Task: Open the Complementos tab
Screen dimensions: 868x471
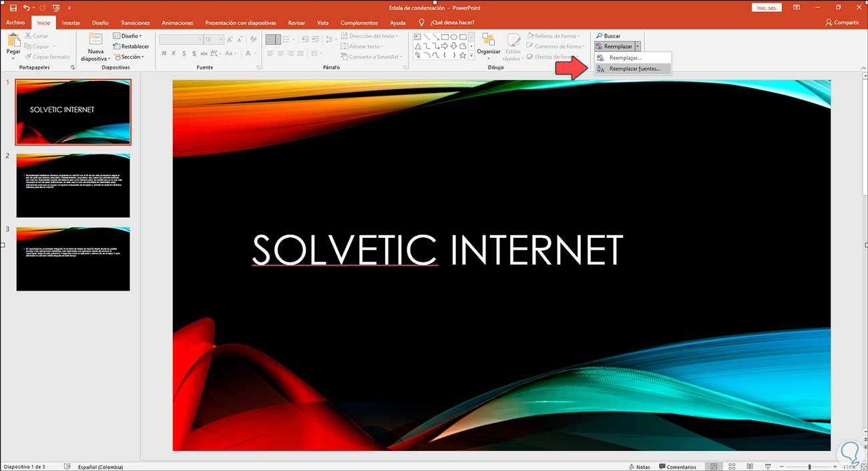Action: pyautogui.click(x=359, y=23)
